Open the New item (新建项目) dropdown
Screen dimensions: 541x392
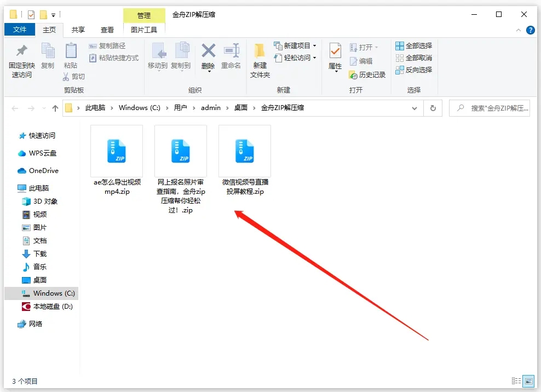point(295,45)
